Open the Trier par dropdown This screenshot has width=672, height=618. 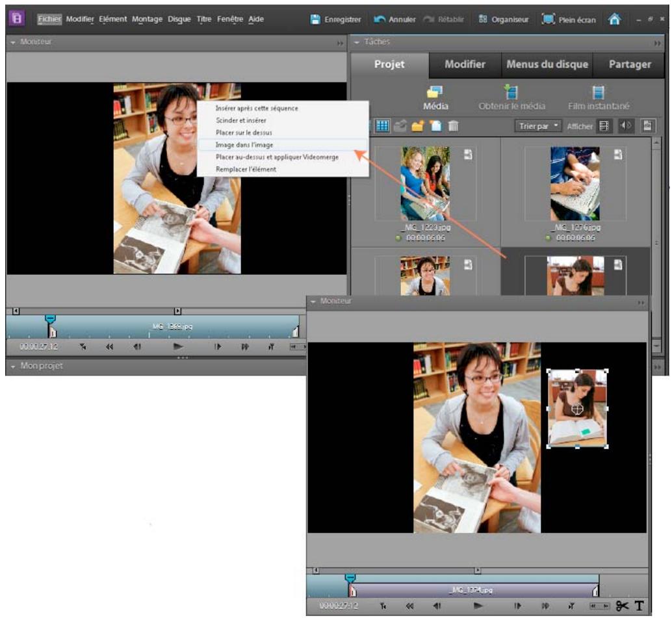tap(539, 127)
